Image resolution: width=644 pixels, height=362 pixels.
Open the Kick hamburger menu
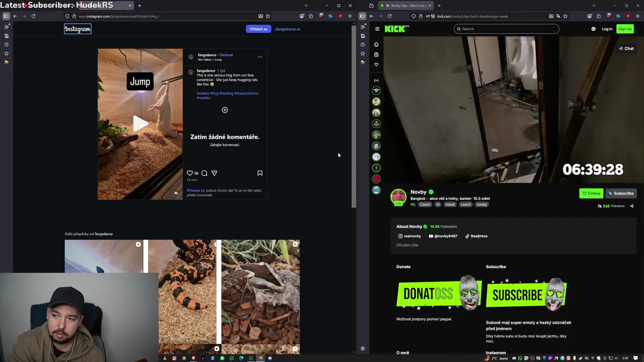(x=377, y=29)
